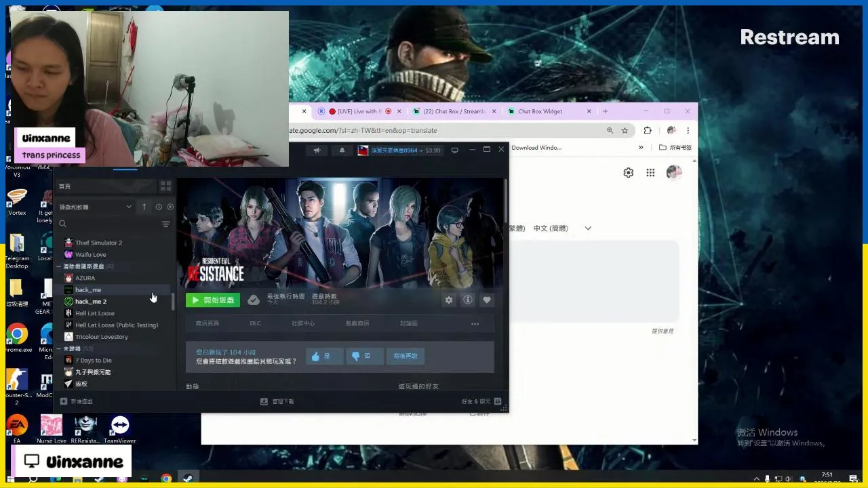Expand hidden bookmarks chevron in Chrome
Viewport: 868px width, 488px height.
click(x=641, y=147)
